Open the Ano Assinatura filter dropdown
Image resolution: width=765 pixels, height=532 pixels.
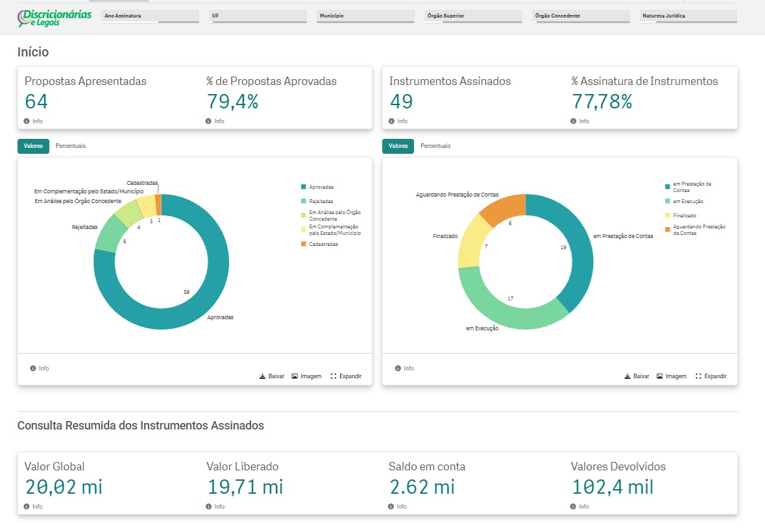(151, 16)
